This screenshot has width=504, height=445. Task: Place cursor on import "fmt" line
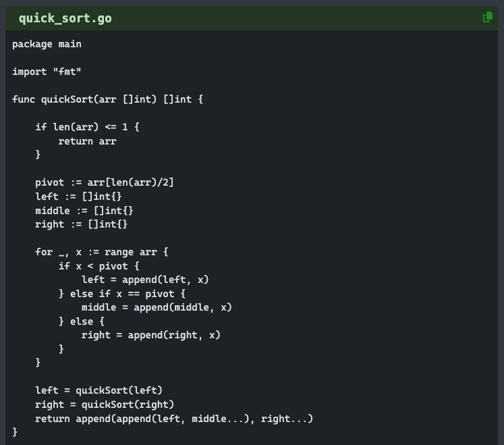(x=47, y=72)
